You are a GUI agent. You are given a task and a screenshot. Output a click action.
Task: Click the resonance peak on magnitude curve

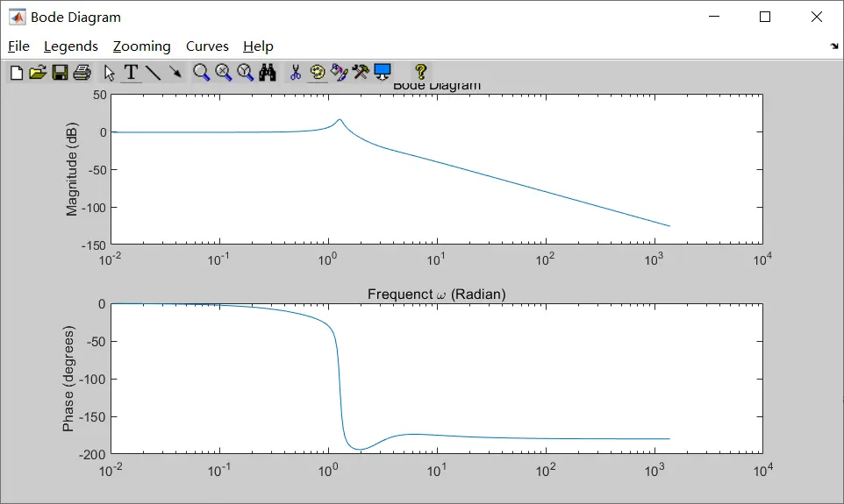pyautogui.click(x=339, y=120)
